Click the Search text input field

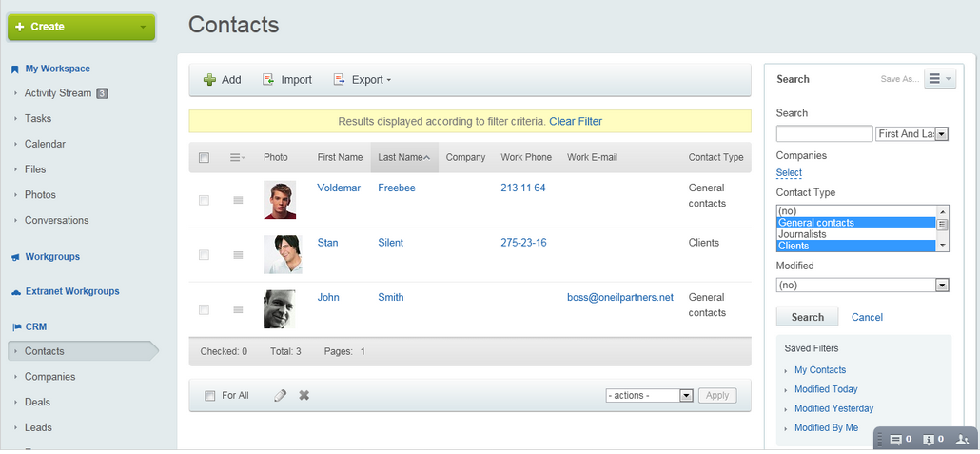(x=824, y=134)
